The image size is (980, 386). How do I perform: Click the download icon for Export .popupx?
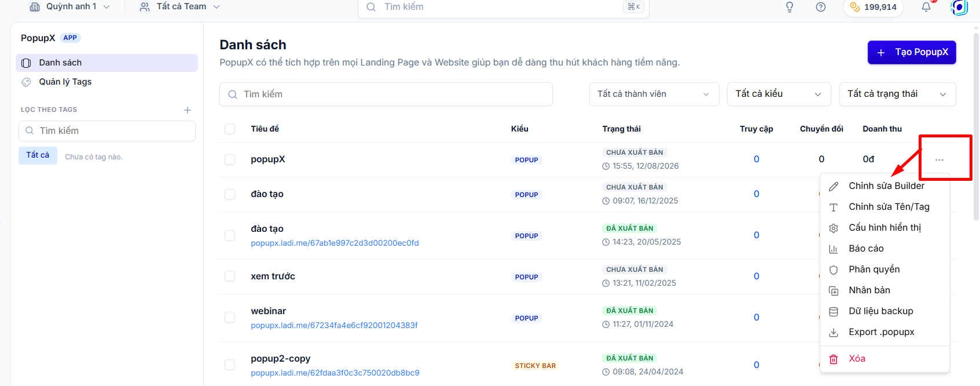pos(834,332)
